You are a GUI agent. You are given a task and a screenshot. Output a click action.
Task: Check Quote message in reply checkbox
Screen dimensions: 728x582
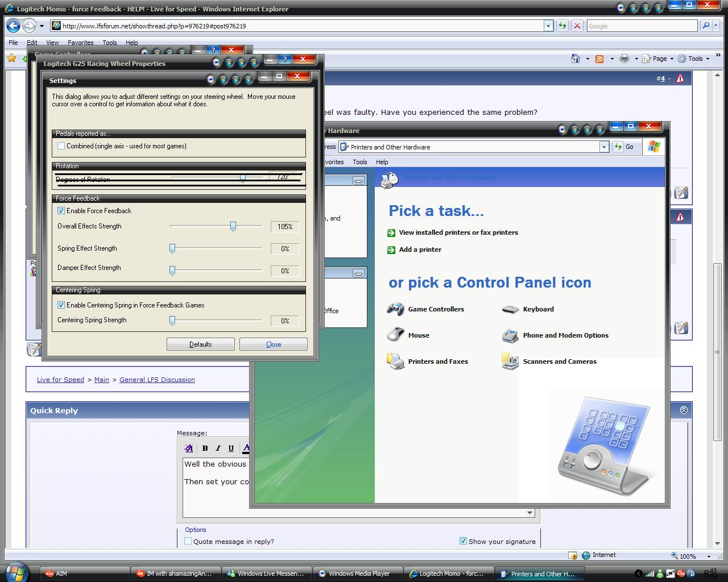[x=188, y=541]
